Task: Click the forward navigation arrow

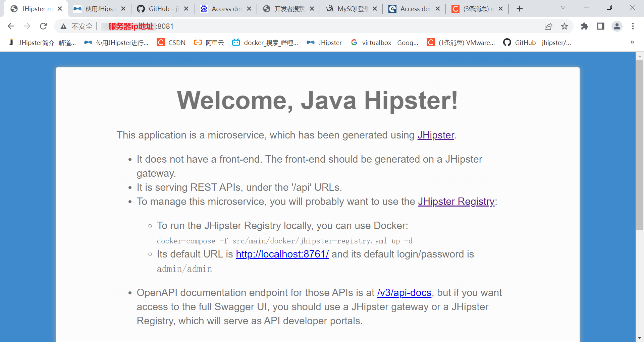Action: pyautogui.click(x=27, y=26)
